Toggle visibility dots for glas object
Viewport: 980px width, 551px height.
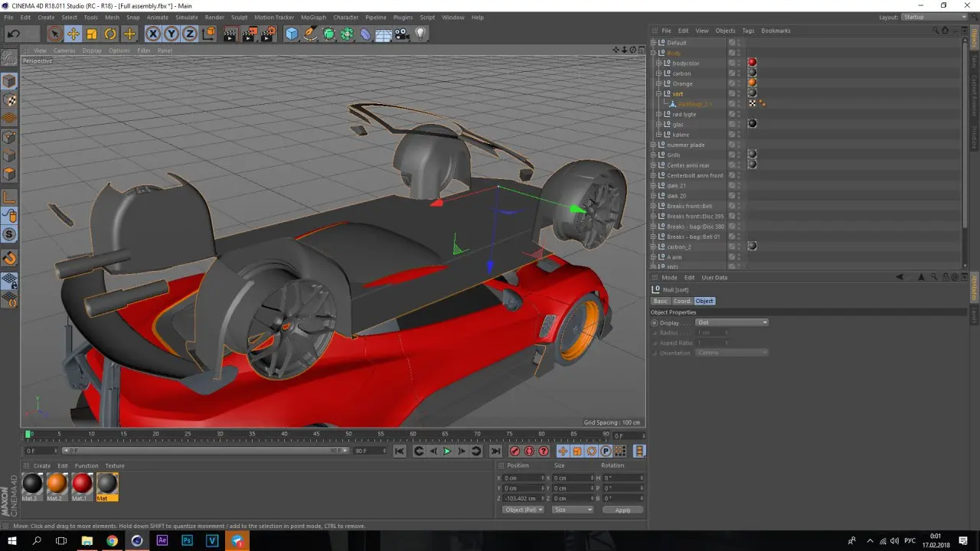739,124
